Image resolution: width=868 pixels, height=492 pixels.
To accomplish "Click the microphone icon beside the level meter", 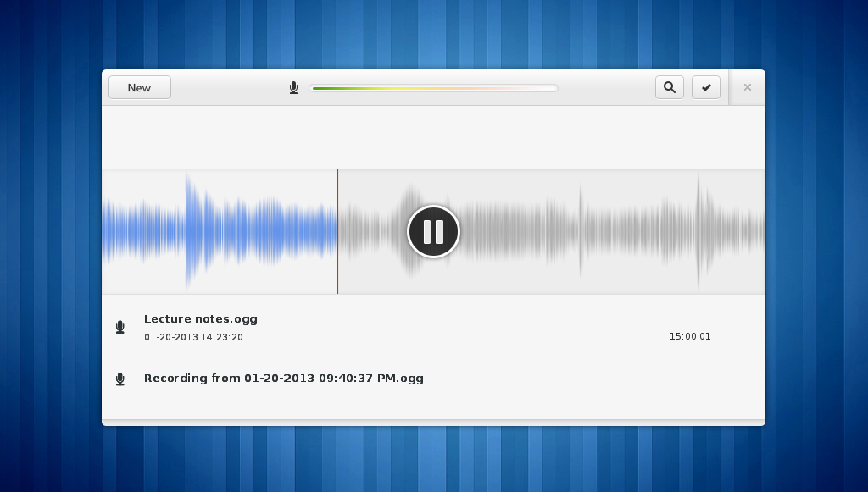I will click(x=294, y=88).
